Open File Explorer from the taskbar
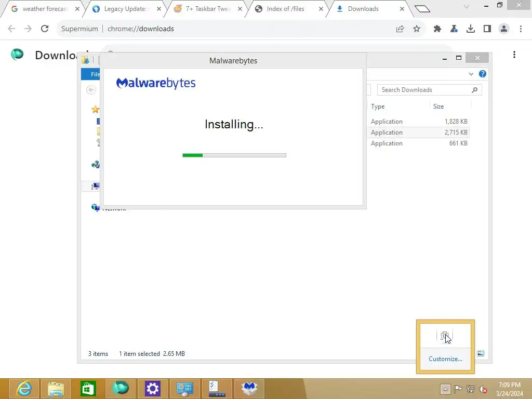532x399 pixels. coord(56,389)
